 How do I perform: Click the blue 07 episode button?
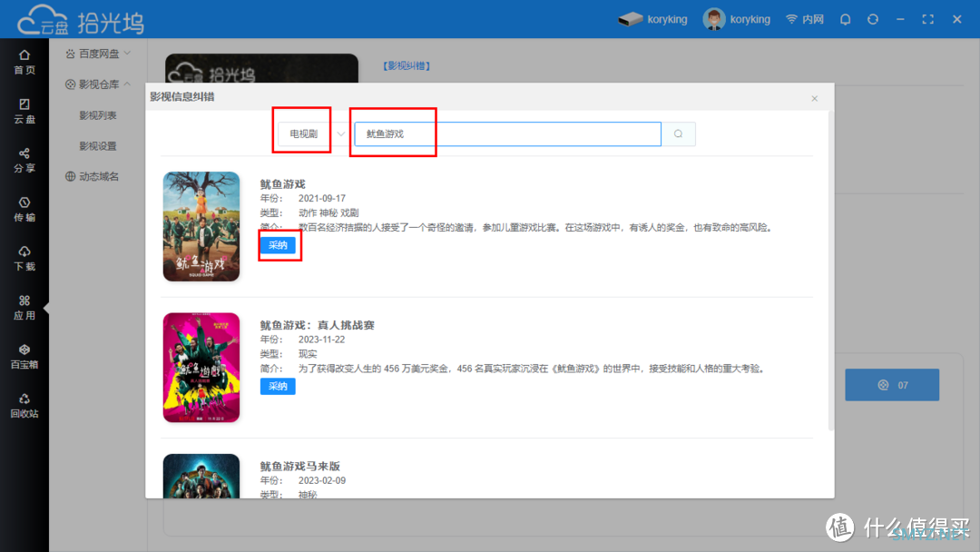892,385
